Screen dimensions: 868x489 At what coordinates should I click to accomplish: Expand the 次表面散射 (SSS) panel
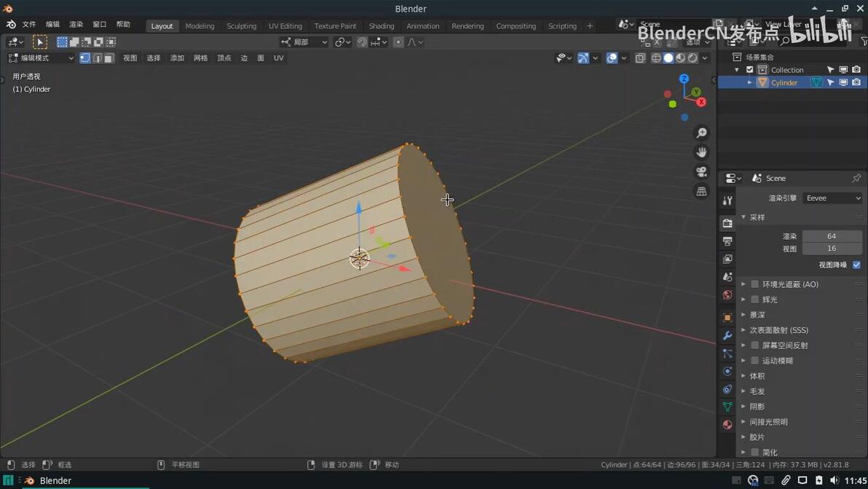point(743,330)
